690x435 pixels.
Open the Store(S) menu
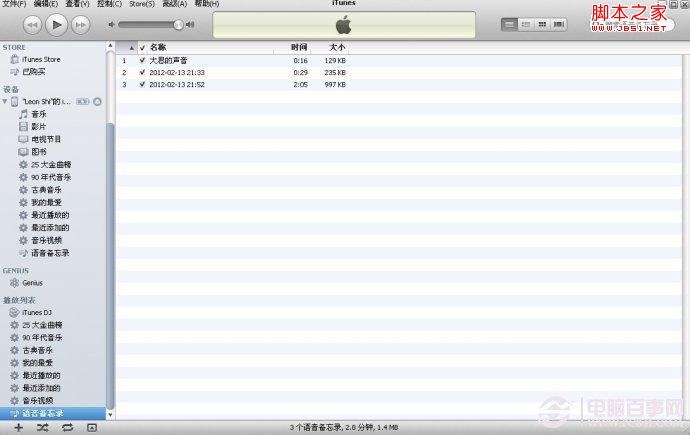pos(142,4)
